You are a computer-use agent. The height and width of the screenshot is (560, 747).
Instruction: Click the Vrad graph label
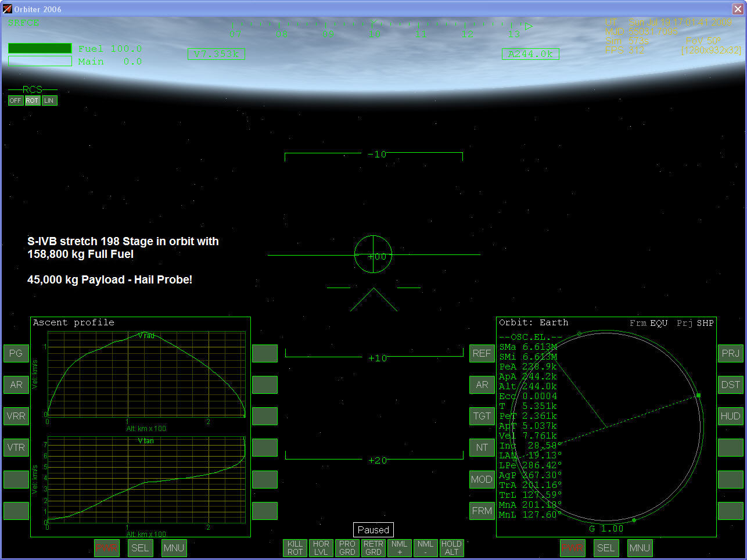(x=146, y=336)
